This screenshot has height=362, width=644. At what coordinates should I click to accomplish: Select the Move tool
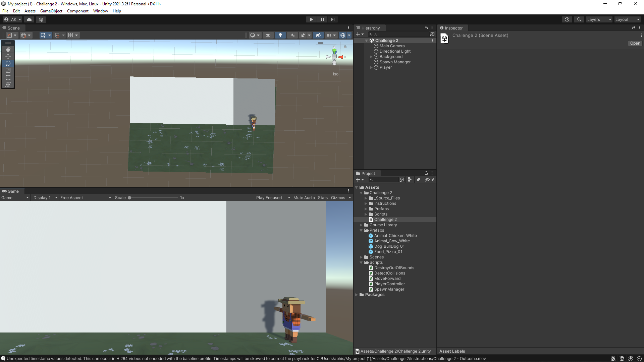pos(8,56)
